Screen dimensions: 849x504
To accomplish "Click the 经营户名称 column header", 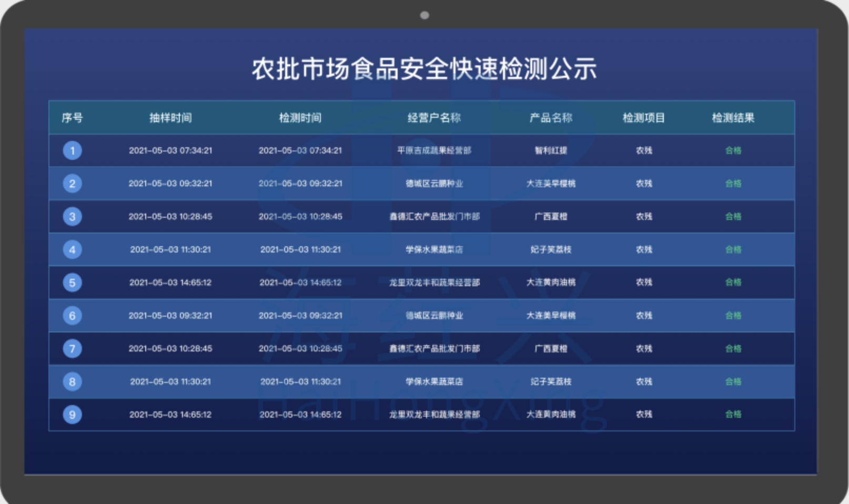I will [x=434, y=118].
